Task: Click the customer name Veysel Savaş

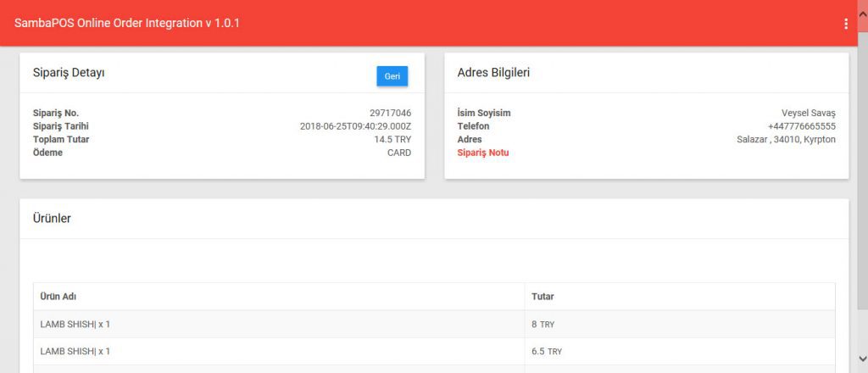Action: [x=808, y=113]
